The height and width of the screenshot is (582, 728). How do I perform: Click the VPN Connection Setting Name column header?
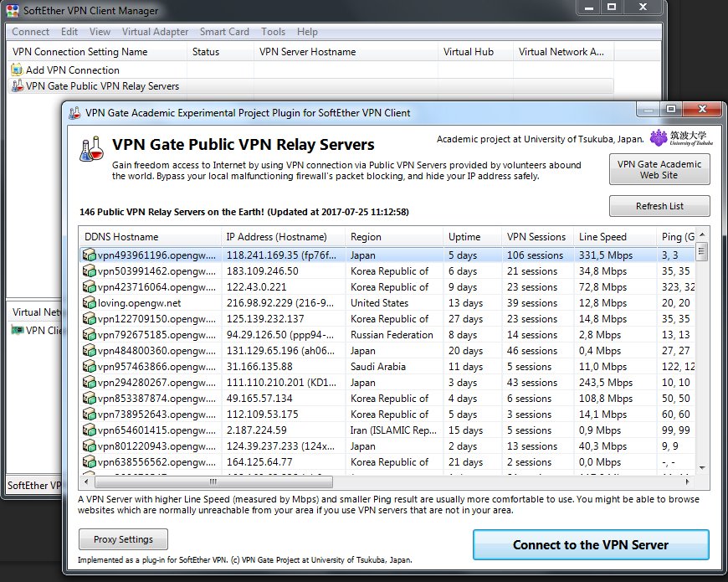pos(96,52)
